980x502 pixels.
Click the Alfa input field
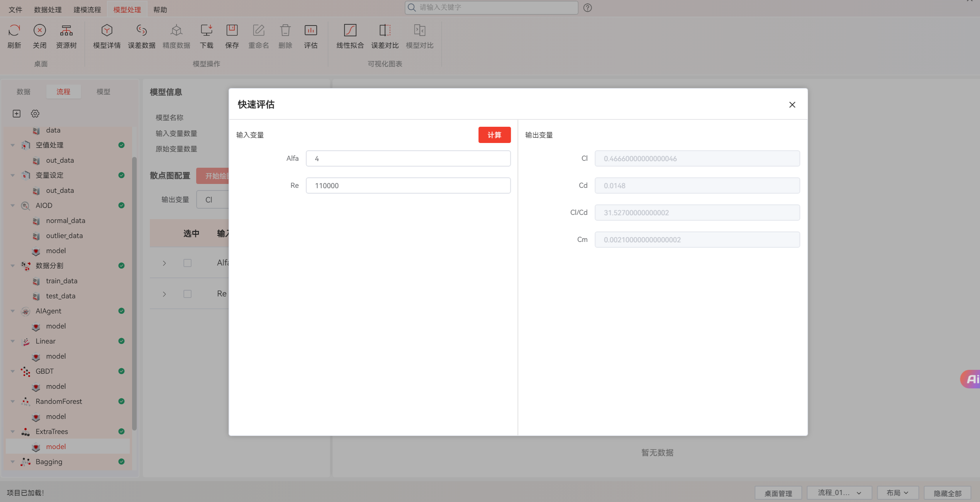pyautogui.click(x=408, y=158)
